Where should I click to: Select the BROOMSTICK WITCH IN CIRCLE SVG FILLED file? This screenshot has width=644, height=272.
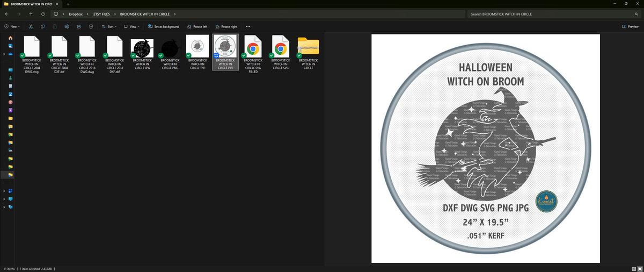coord(253,54)
